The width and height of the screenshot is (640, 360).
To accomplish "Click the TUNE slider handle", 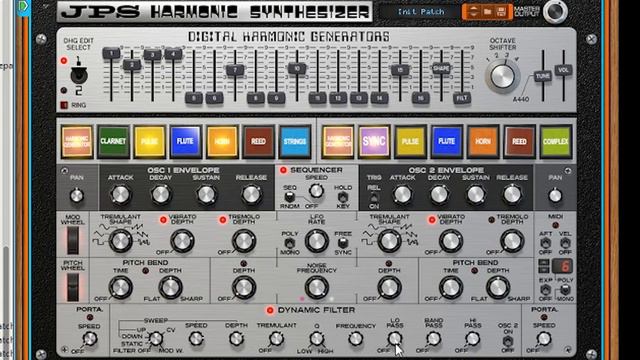I will pos(542,76).
